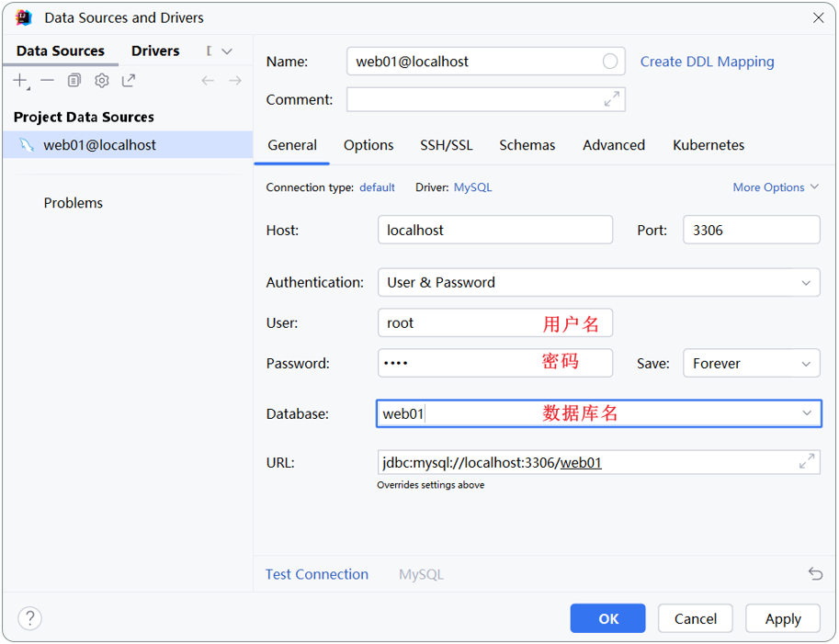
Task: Click the Duplicate data source icon
Action: pos(74,81)
